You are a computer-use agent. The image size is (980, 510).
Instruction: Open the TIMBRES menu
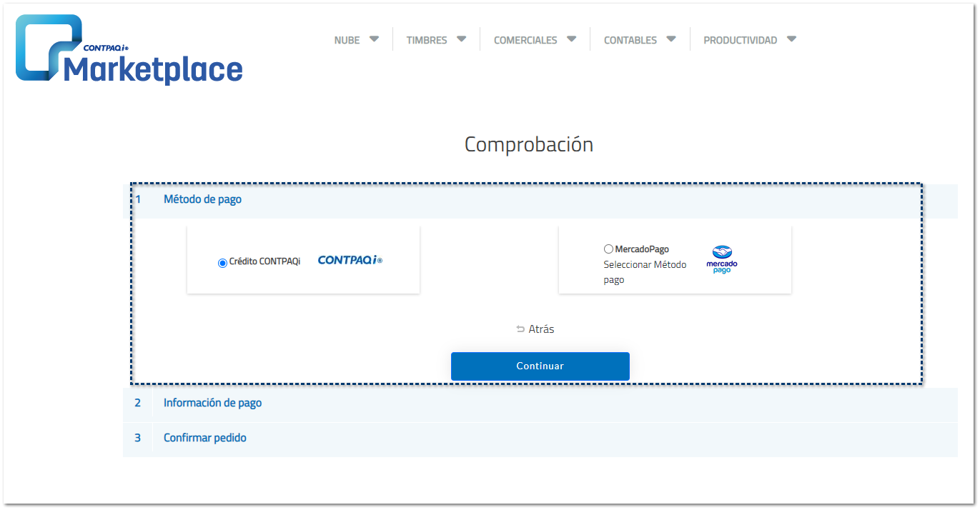point(427,41)
